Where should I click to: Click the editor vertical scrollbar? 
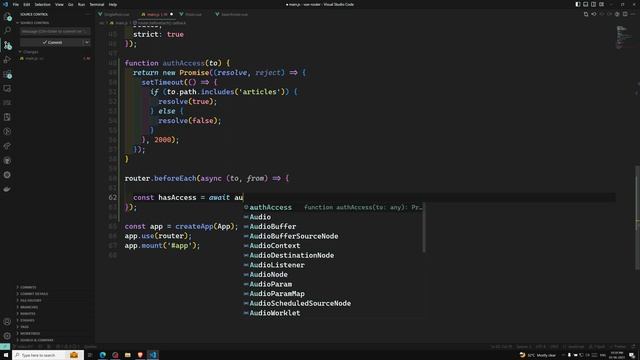[x=638, y=217]
